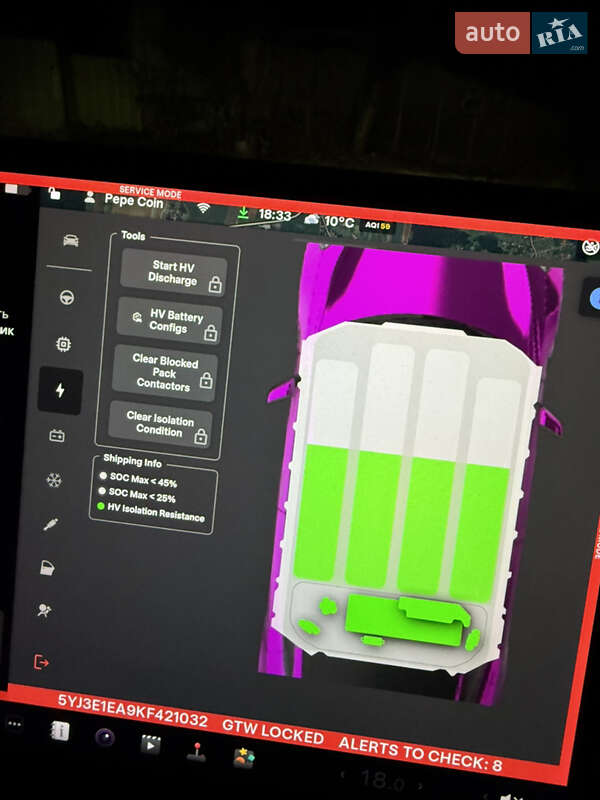Open the Arcade joystick app in dock
Image resolution: width=600 pixels, height=800 pixels.
tap(196, 752)
